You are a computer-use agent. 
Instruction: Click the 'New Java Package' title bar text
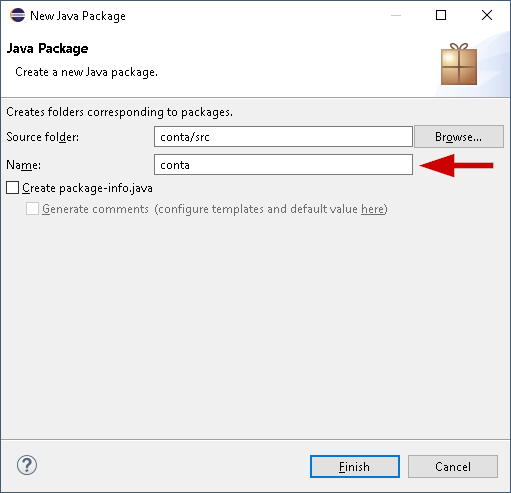pos(78,16)
